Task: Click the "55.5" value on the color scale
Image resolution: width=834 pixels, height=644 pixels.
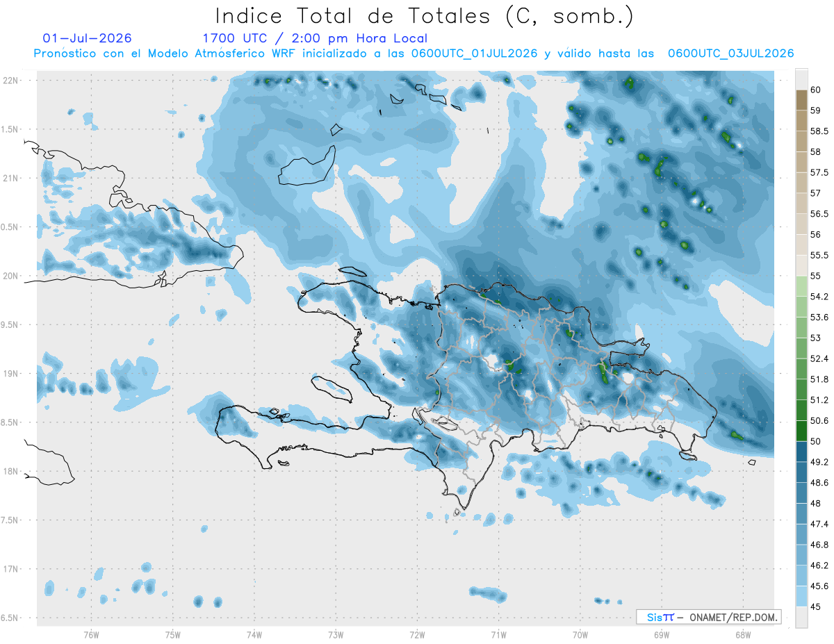Action: [x=819, y=256]
